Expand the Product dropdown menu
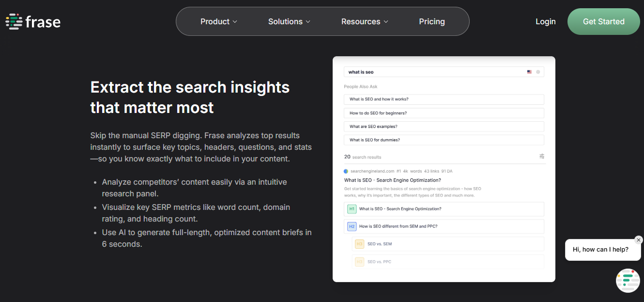This screenshot has width=644, height=302. coord(219,22)
